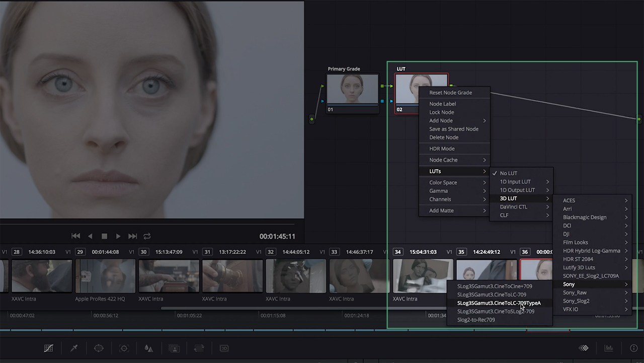Open the Tracker panel icon
Screen dimensions: 644x363
[124, 348]
